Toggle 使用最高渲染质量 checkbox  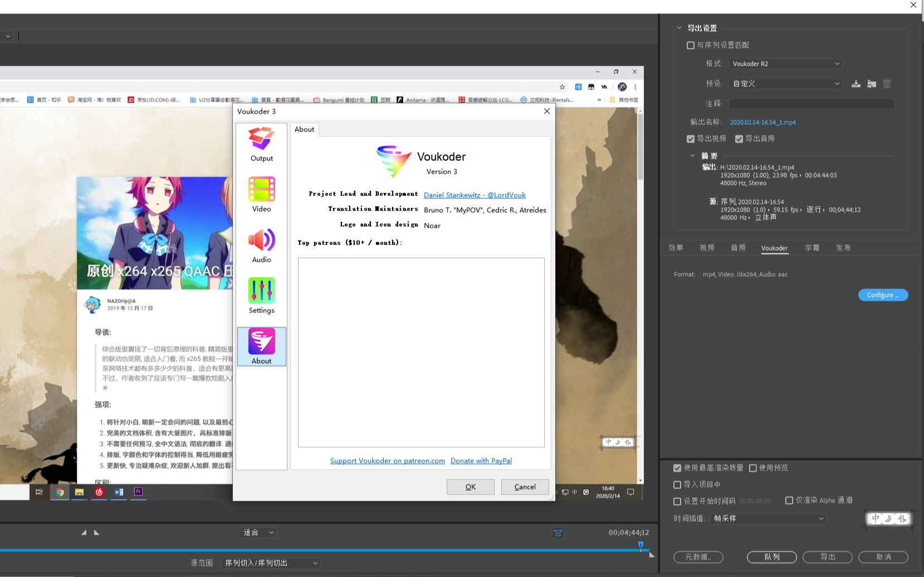tap(677, 468)
